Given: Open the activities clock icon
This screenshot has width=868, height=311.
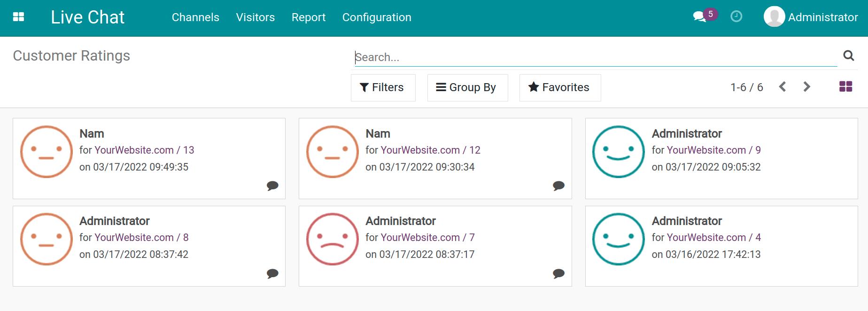Looking at the screenshot, I should [x=736, y=17].
